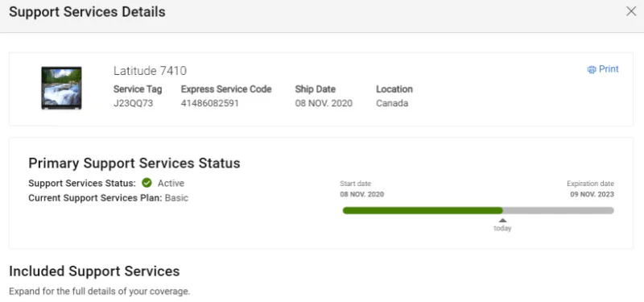The image size is (644, 302).
Task: Select the Express Service Code number
Action: pos(210,103)
